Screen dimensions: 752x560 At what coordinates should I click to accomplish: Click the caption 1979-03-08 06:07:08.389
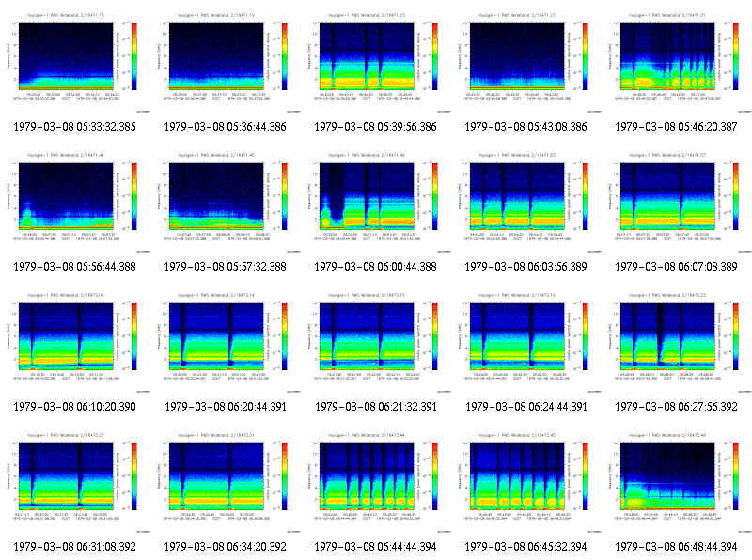(676, 267)
